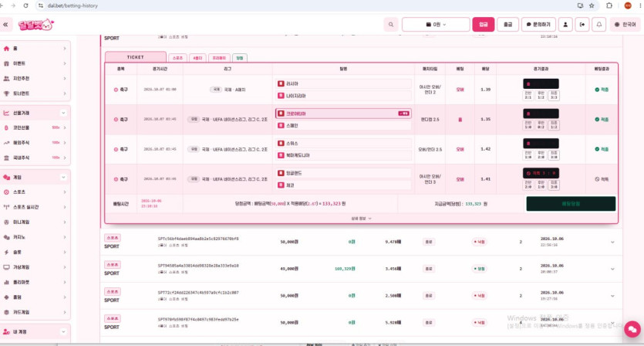Expand the 2.500 odds bet row
Viewport: 644px width, 346px height.
(x=612, y=296)
